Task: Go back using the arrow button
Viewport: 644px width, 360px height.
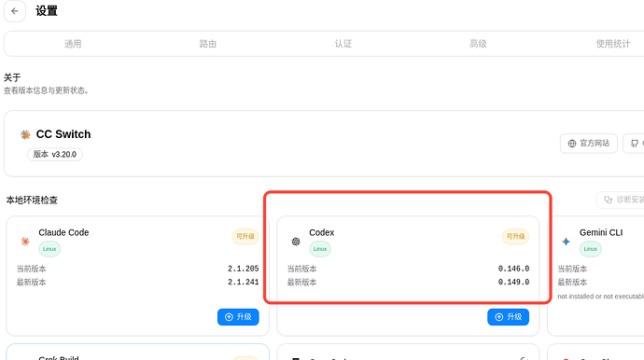Action: coord(15,11)
